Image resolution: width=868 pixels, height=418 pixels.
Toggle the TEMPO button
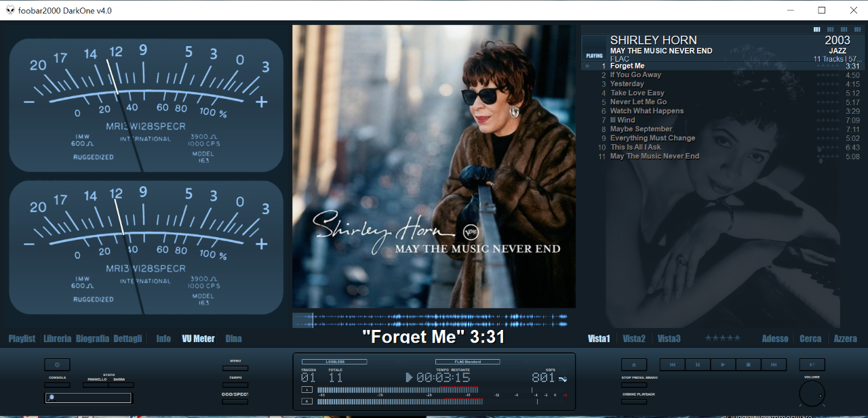tap(235, 385)
